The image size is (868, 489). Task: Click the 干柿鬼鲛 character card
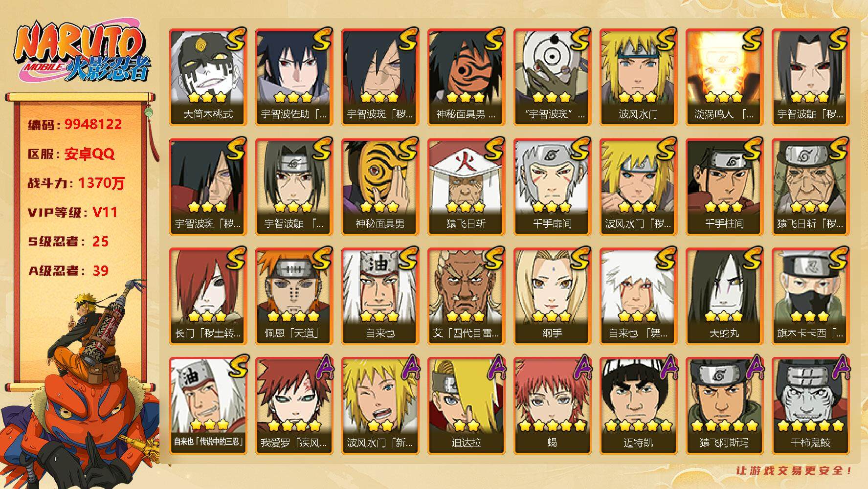[810, 406]
